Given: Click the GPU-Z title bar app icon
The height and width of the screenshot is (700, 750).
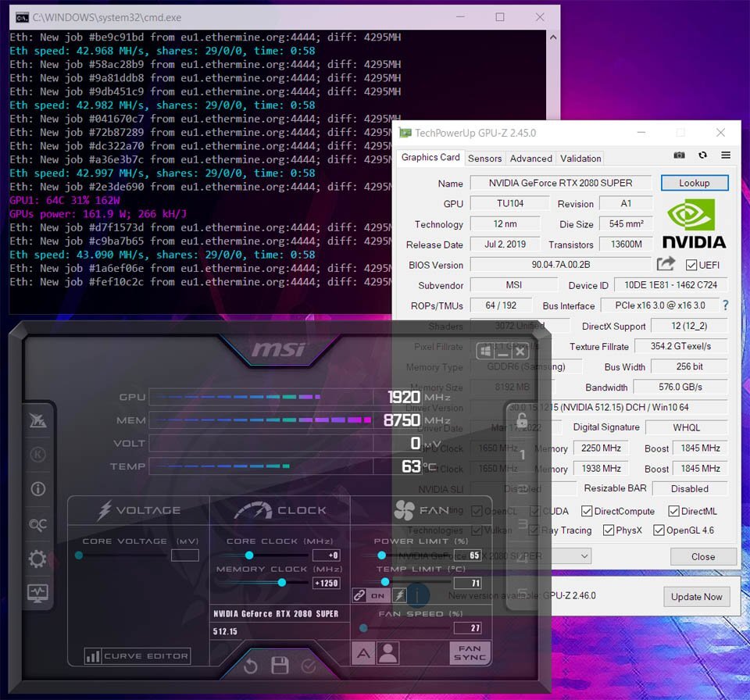Looking at the screenshot, I should (405, 133).
